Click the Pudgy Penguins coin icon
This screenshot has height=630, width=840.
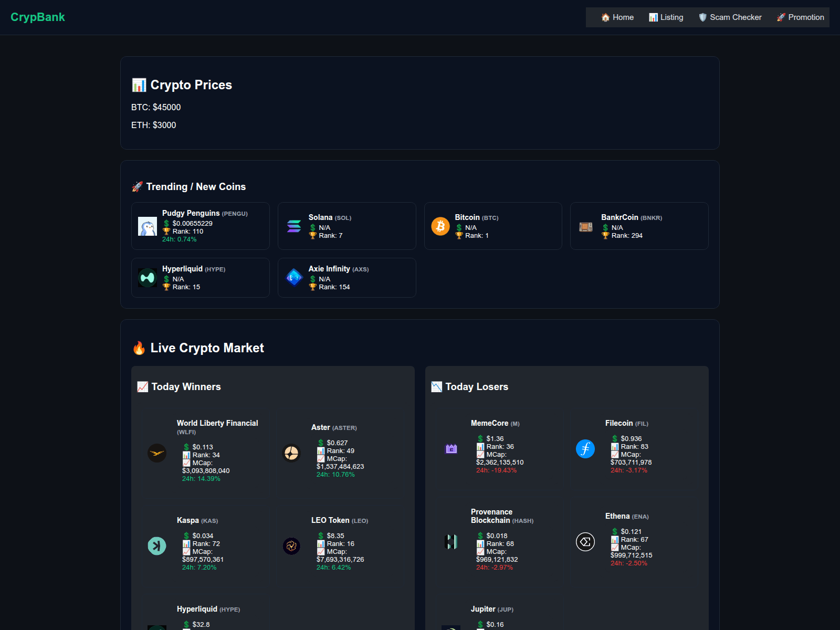click(148, 226)
